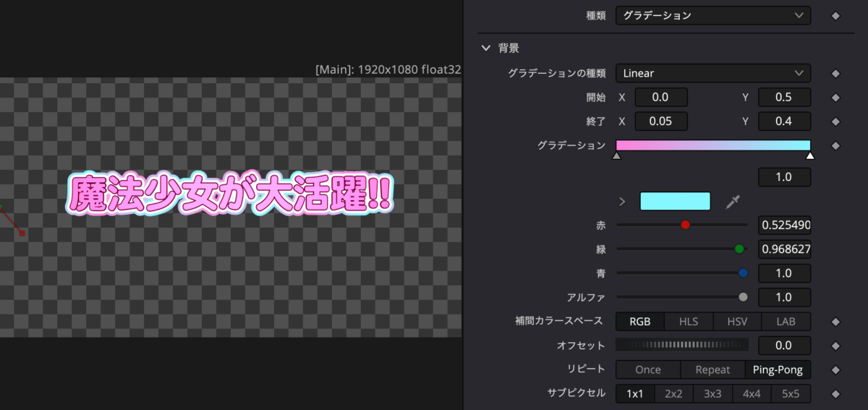Expand the color swatch options chevron
868x410 pixels.
point(622,201)
